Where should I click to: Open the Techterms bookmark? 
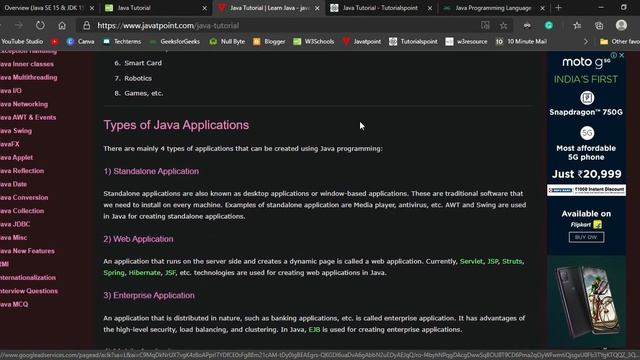(122, 42)
